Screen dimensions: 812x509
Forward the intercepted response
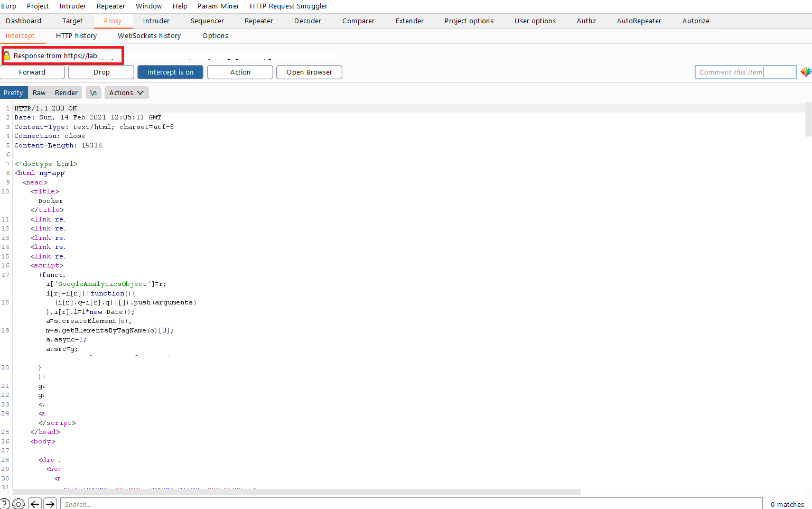tap(32, 72)
